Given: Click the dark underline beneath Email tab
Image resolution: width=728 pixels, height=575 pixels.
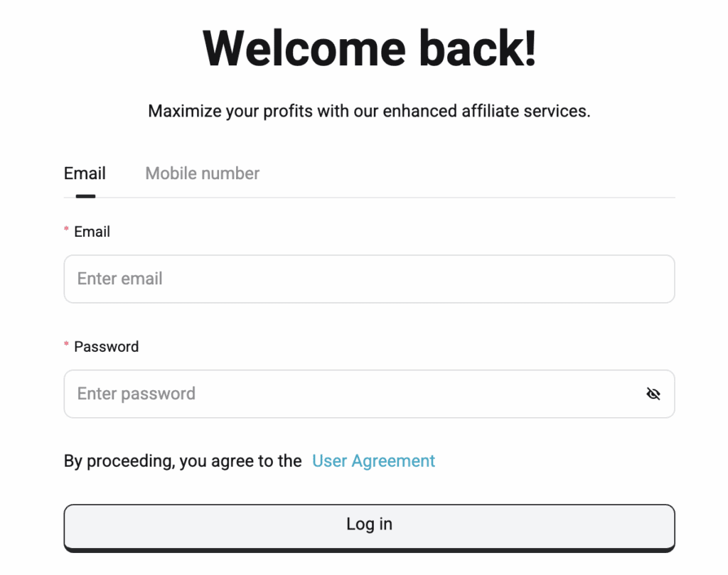Looking at the screenshot, I should [85, 196].
